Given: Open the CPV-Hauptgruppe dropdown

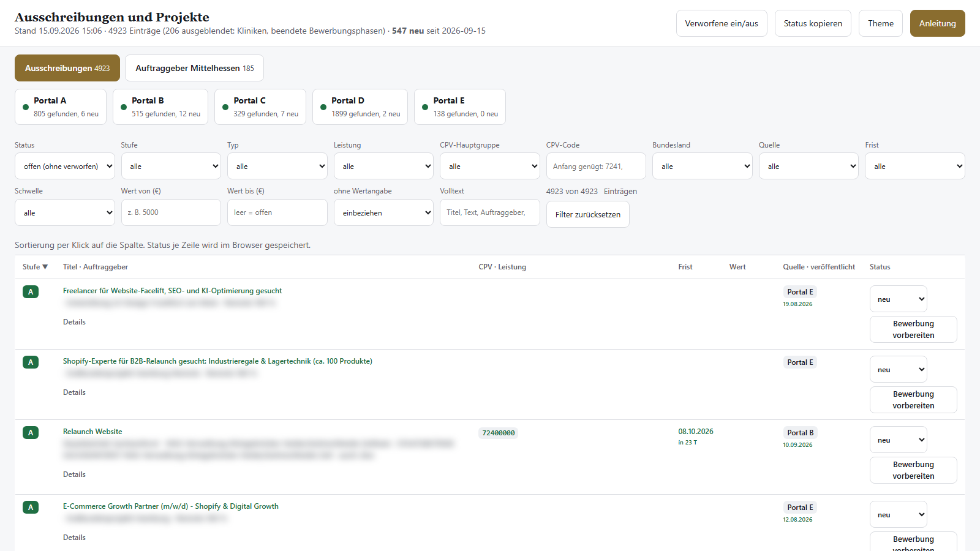Looking at the screenshot, I should pos(490,166).
